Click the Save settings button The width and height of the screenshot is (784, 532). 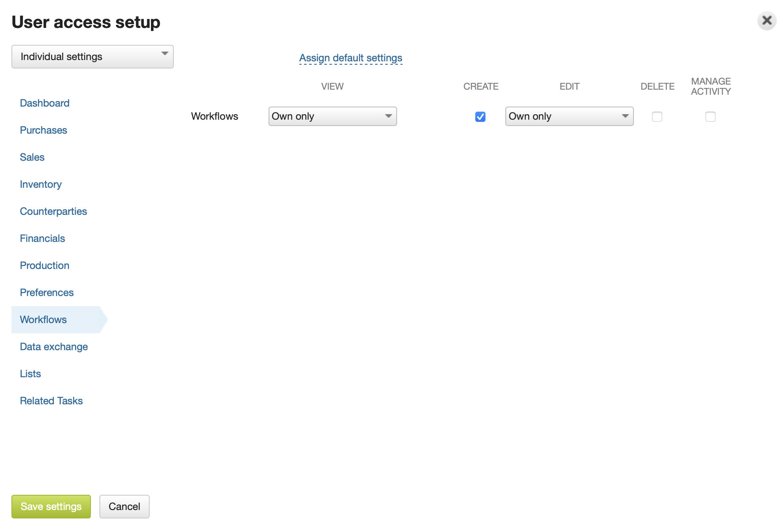tap(51, 507)
